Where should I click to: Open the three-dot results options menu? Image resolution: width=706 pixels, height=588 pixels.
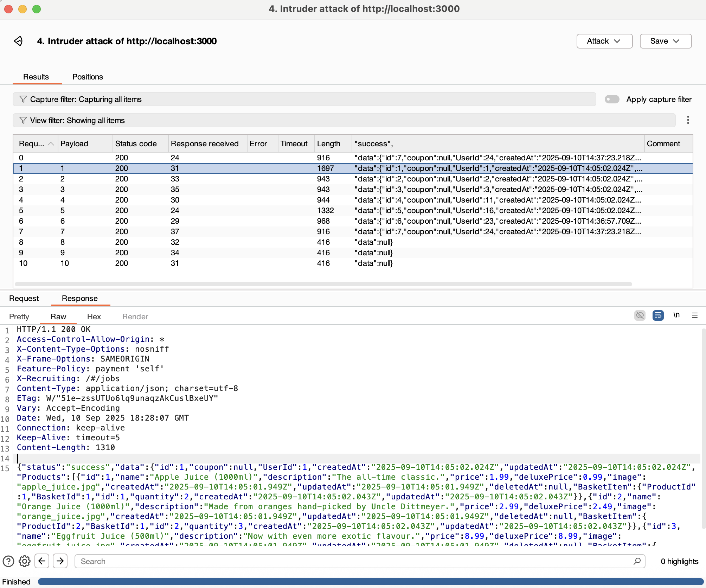click(x=688, y=120)
